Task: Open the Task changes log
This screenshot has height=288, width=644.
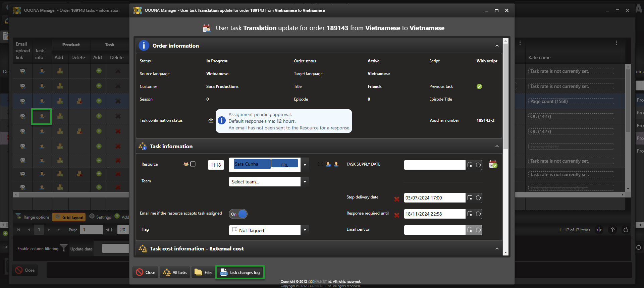Action: (240, 272)
